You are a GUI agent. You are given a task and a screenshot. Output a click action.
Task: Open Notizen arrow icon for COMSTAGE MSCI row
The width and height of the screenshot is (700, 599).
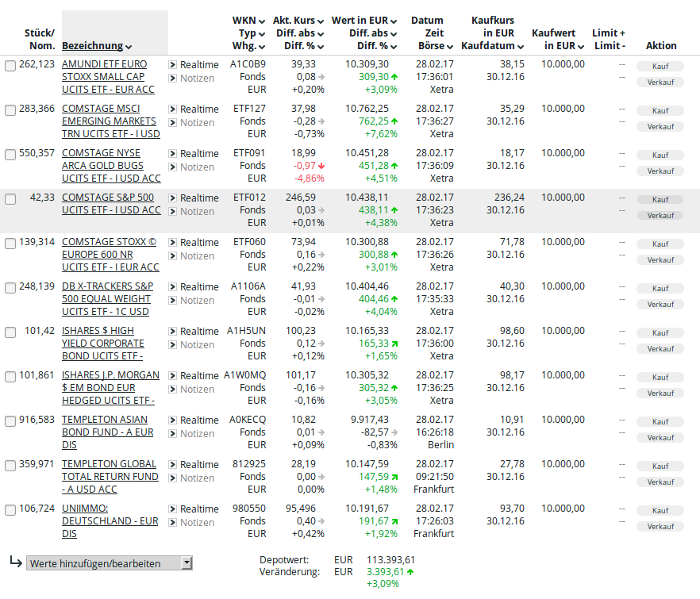(172, 123)
